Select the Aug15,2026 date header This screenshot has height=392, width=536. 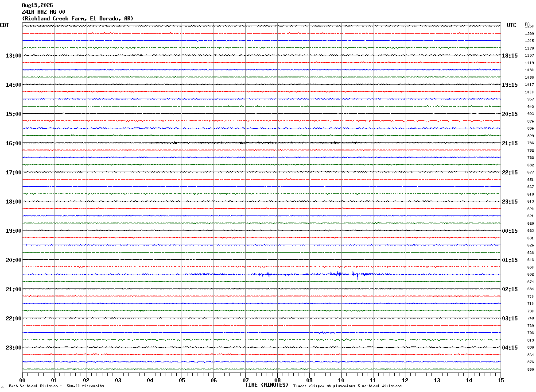point(37,5)
